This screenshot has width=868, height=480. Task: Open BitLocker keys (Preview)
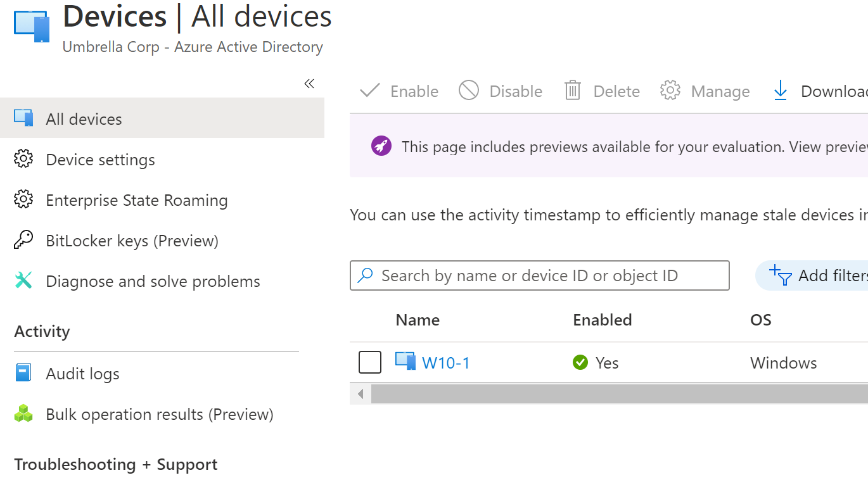(x=132, y=241)
